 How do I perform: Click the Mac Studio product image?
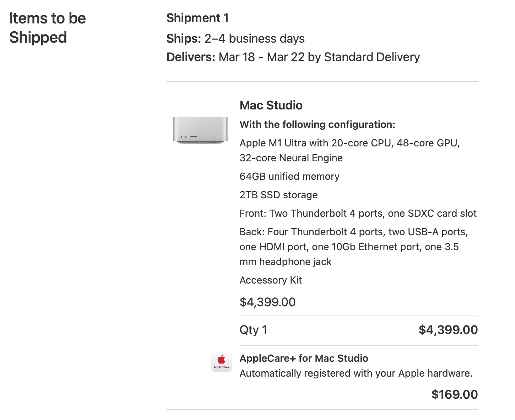tap(200, 130)
